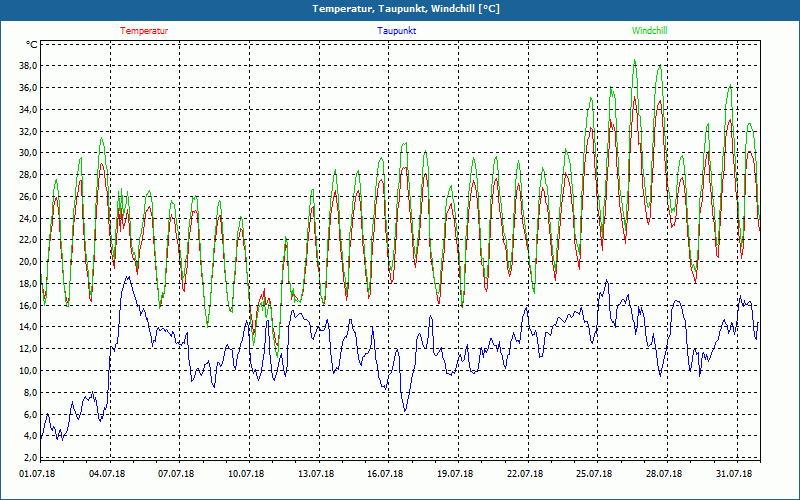Viewport: 800px width, 500px height.
Task: Click the 6,0 y-axis value
Action: [29, 414]
